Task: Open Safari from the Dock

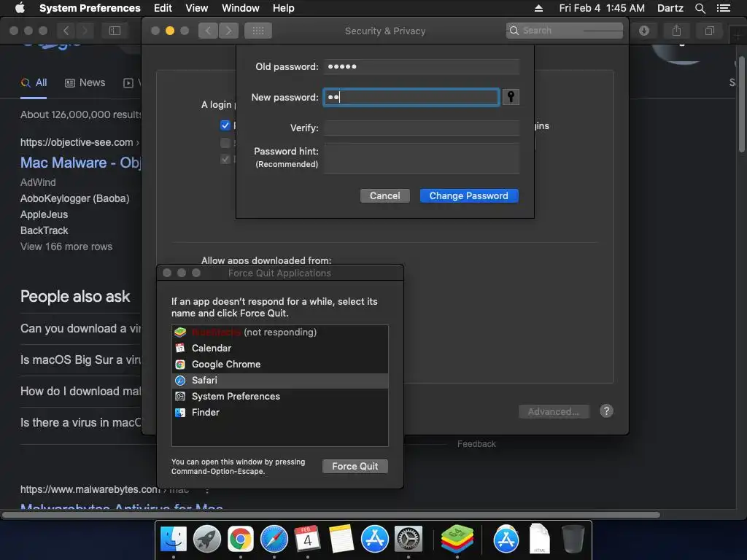Action: click(274, 539)
